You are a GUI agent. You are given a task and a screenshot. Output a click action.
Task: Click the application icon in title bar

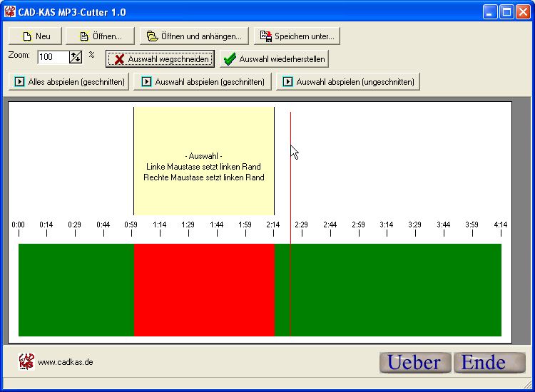pyautogui.click(x=10, y=11)
